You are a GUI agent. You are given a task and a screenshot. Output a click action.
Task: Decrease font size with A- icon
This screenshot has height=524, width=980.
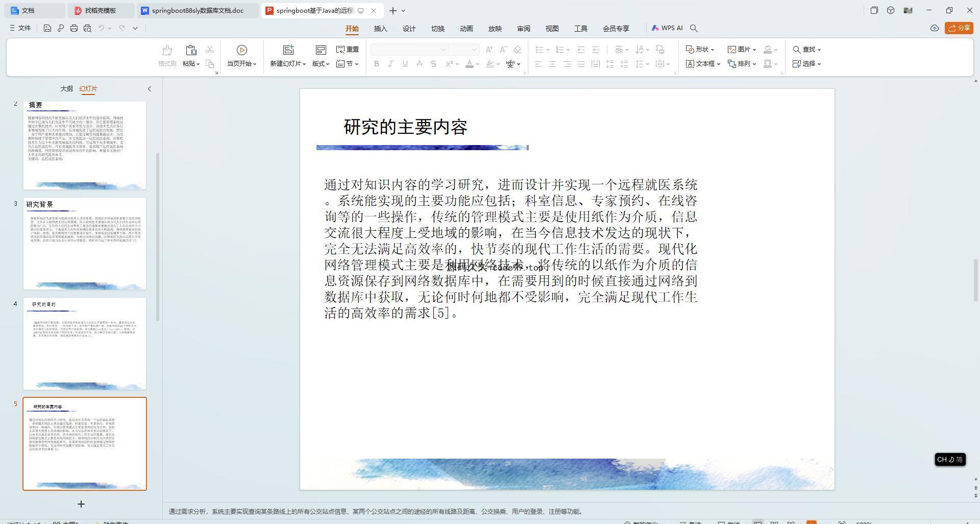coord(503,50)
